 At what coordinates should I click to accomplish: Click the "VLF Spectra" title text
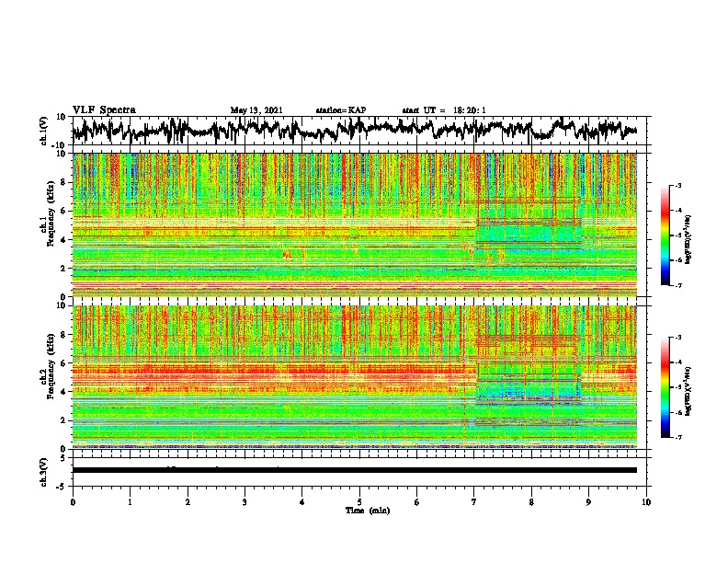click(104, 110)
